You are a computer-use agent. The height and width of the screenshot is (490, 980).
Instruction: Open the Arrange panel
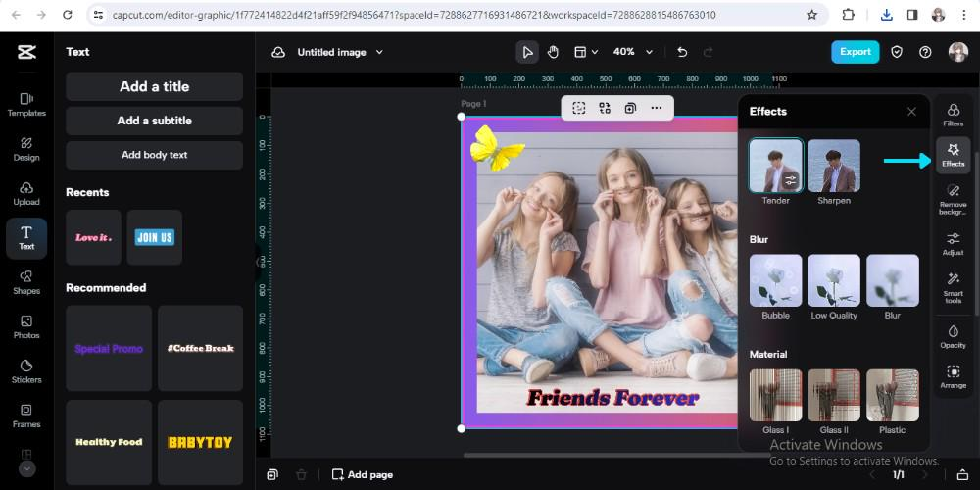pyautogui.click(x=953, y=376)
